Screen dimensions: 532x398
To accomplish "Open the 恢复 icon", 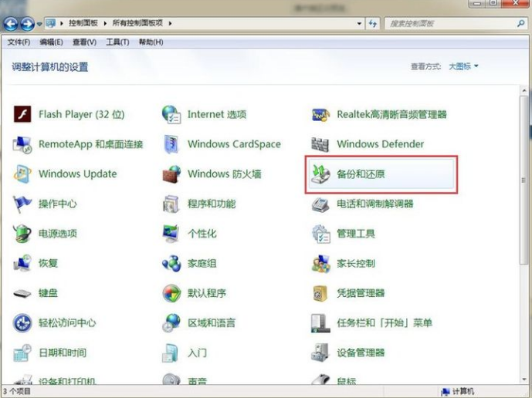I will click(x=22, y=263).
